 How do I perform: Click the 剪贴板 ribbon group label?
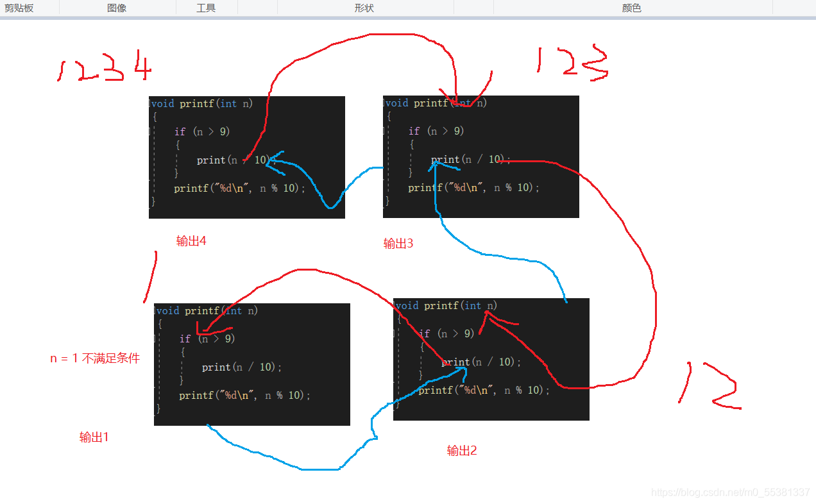click(x=19, y=8)
